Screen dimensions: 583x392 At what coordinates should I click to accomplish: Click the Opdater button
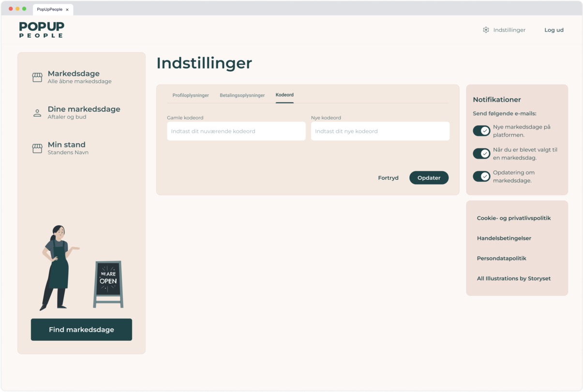(x=429, y=177)
